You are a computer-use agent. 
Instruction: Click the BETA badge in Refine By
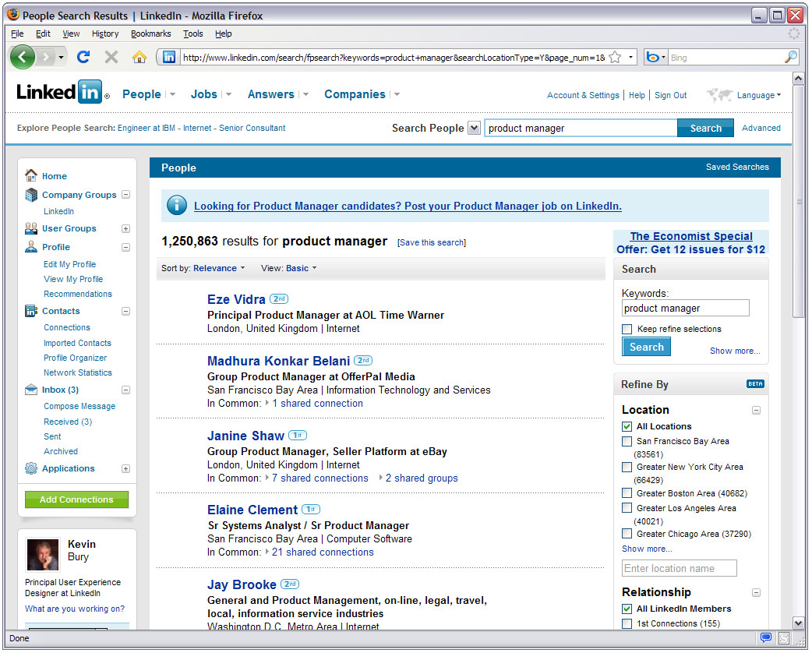(755, 383)
